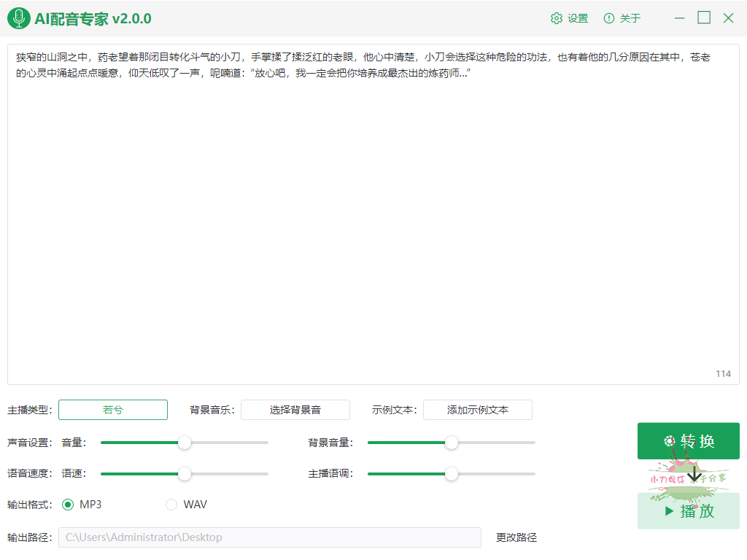Click the 更改路径 change path link
Image resolution: width=747 pixels, height=560 pixels.
(516, 537)
